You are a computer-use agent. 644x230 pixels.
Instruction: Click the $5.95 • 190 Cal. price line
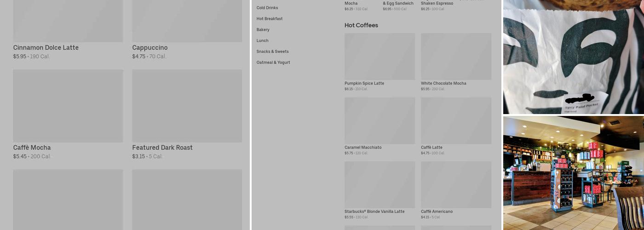click(31, 57)
